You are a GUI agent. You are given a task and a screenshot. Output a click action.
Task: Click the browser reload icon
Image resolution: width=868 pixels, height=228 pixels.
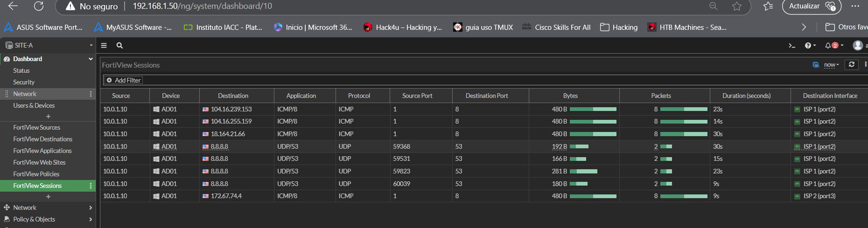point(39,6)
